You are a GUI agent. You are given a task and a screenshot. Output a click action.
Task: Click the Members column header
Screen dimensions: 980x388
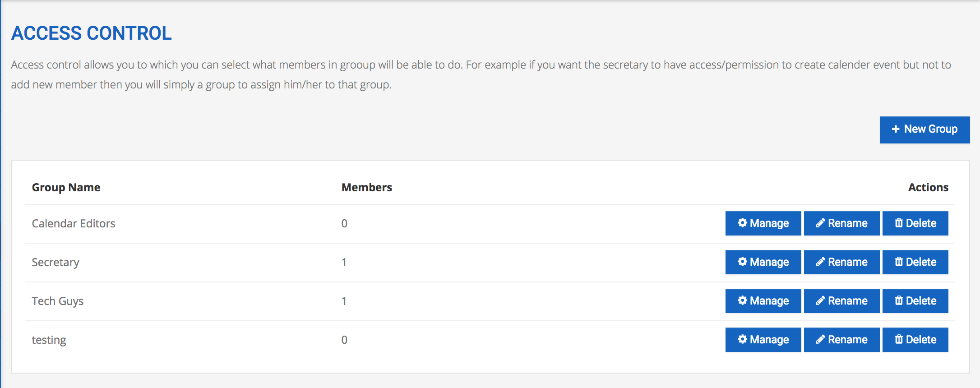pos(367,187)
